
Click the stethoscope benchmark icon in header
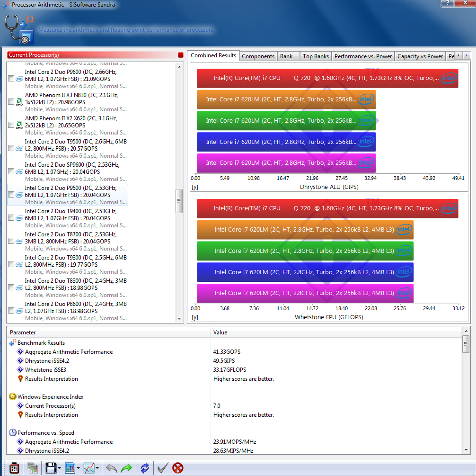coord(19,29)
